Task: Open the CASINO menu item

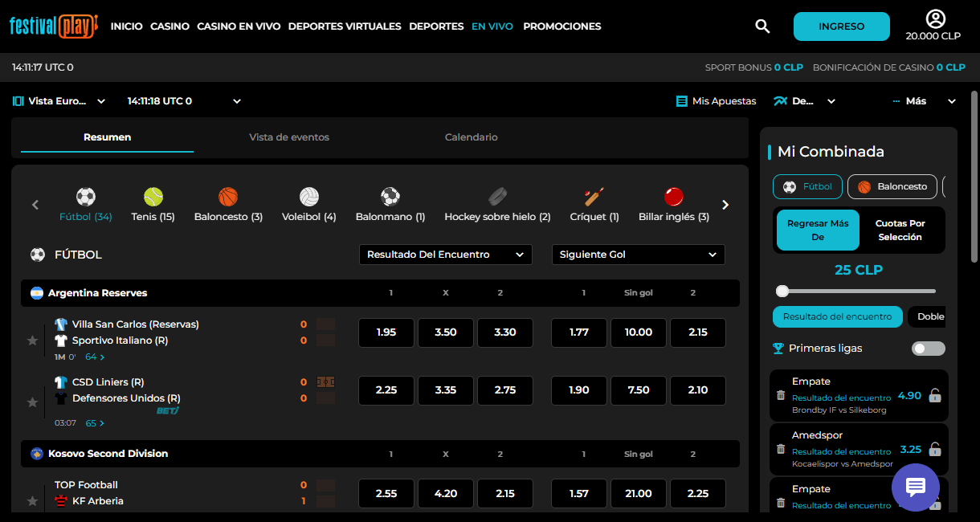Action: pyautogui.click(x=170, y=27)
